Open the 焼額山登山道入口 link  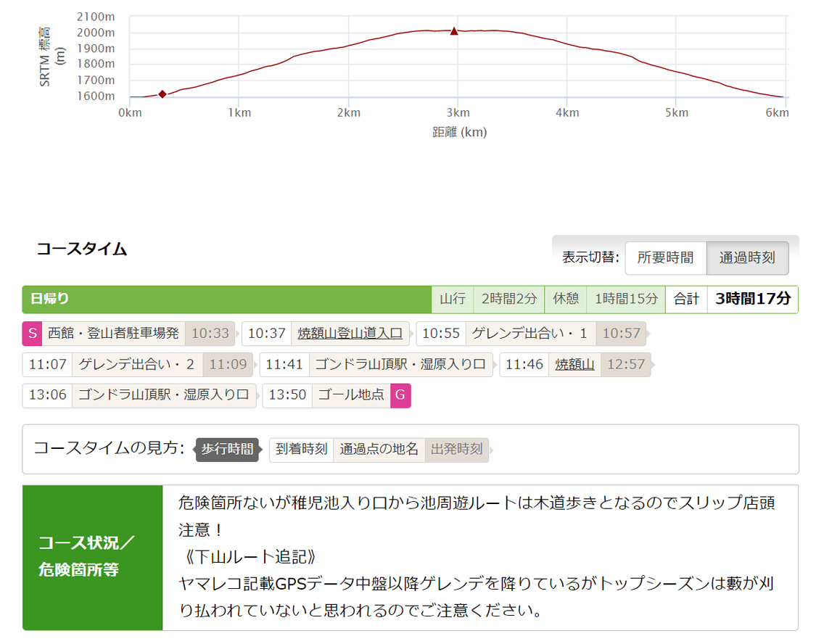(350, 334)
